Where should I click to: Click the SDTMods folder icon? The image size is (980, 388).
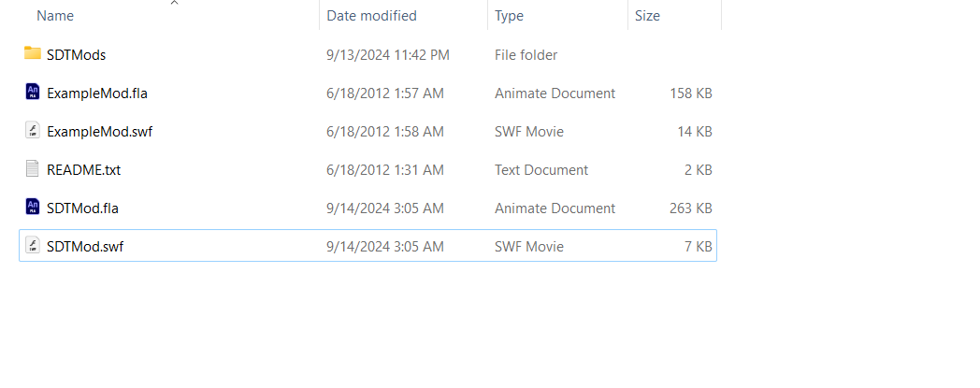click(33, 54)
